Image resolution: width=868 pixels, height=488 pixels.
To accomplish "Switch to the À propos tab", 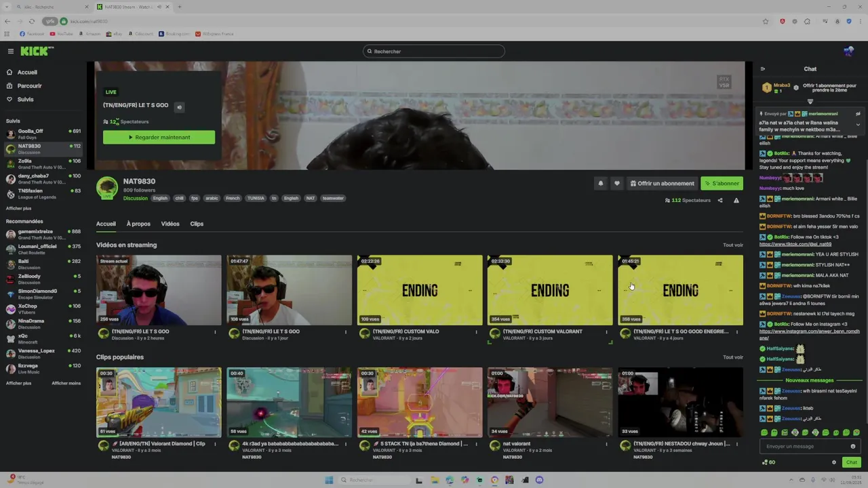I will 138,224.
